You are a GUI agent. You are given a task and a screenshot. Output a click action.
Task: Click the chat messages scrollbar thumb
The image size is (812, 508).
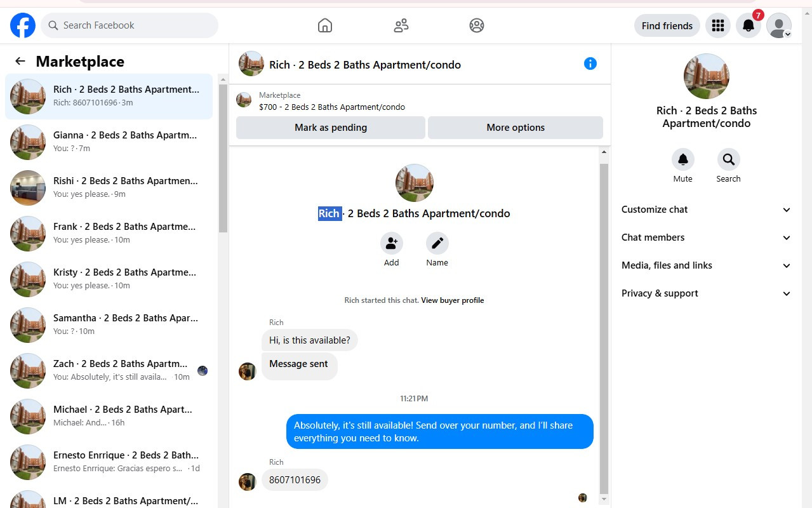604,328
